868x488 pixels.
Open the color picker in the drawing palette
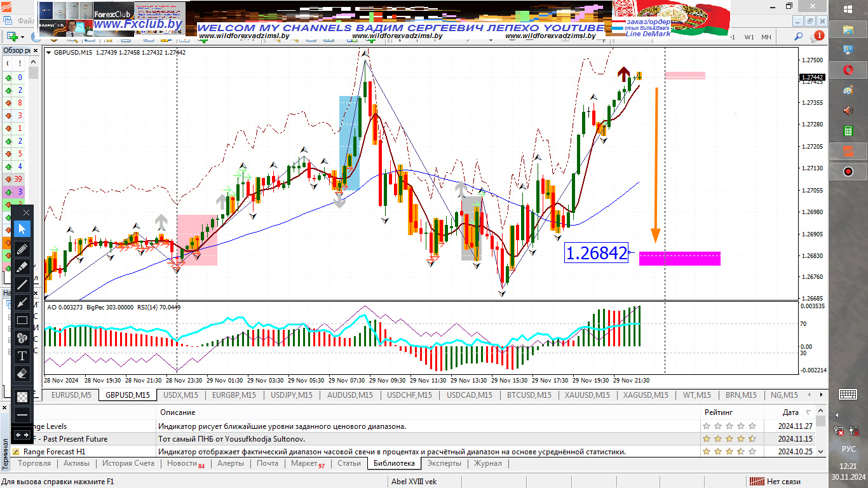22,337
